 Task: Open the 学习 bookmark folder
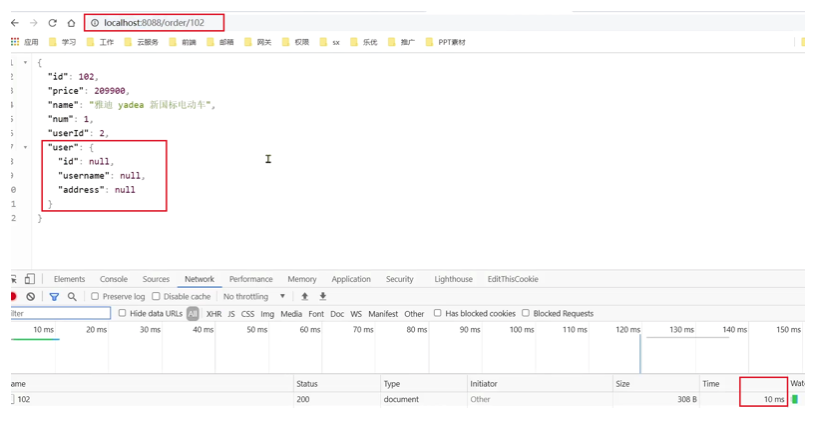62,42
